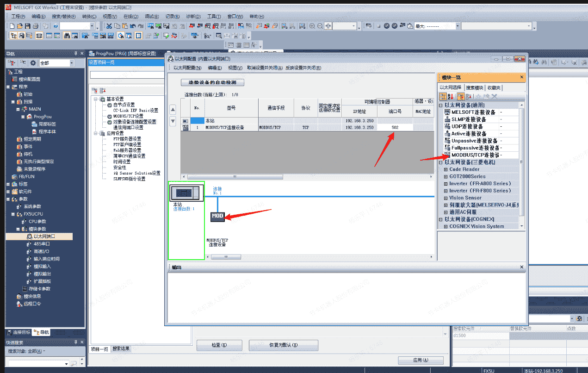
Task: Click the move-up arrow beside device table
Action: (x=173, y=110)
